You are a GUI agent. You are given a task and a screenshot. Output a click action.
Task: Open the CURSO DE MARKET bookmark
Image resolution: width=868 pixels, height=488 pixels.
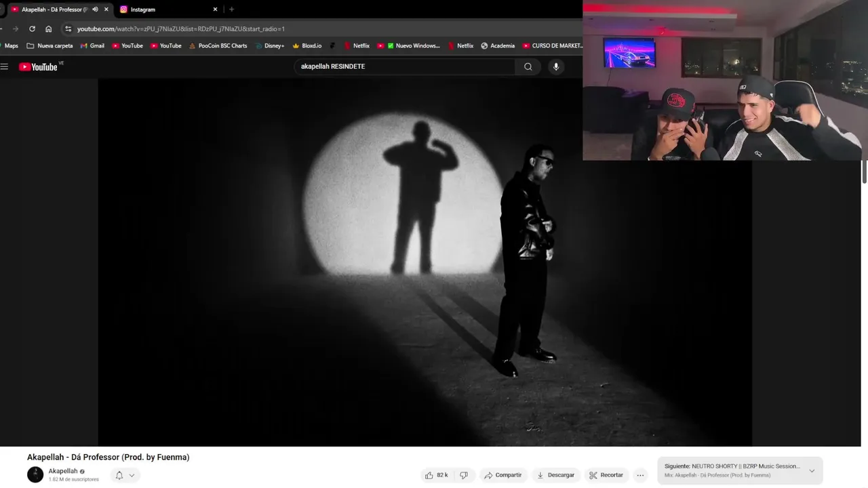pyautogui.click(x=553, y=46)
